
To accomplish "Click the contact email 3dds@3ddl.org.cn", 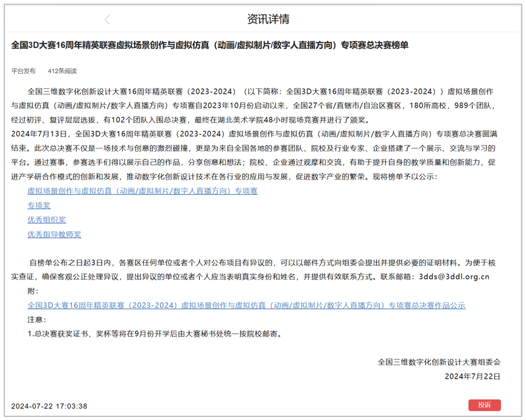I will tap(454, 277).
